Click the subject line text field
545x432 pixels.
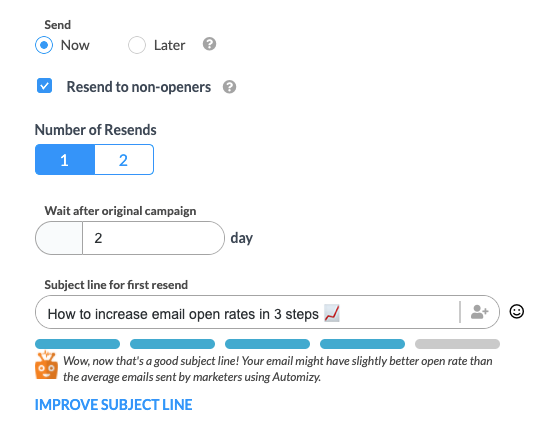click(x=247, y=312)
